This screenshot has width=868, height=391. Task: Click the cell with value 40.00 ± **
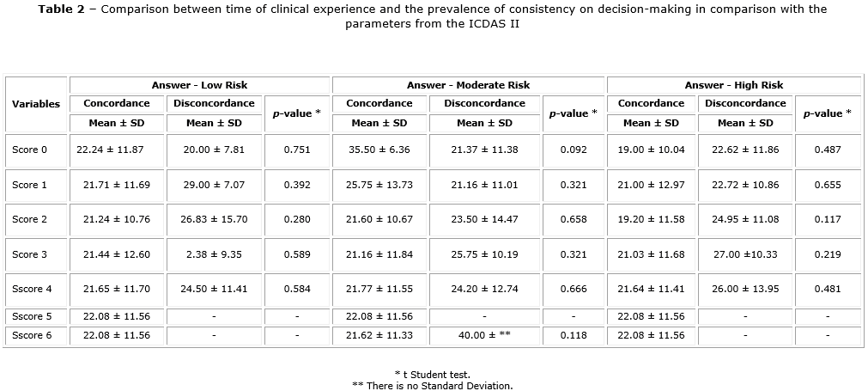[484, 335]
